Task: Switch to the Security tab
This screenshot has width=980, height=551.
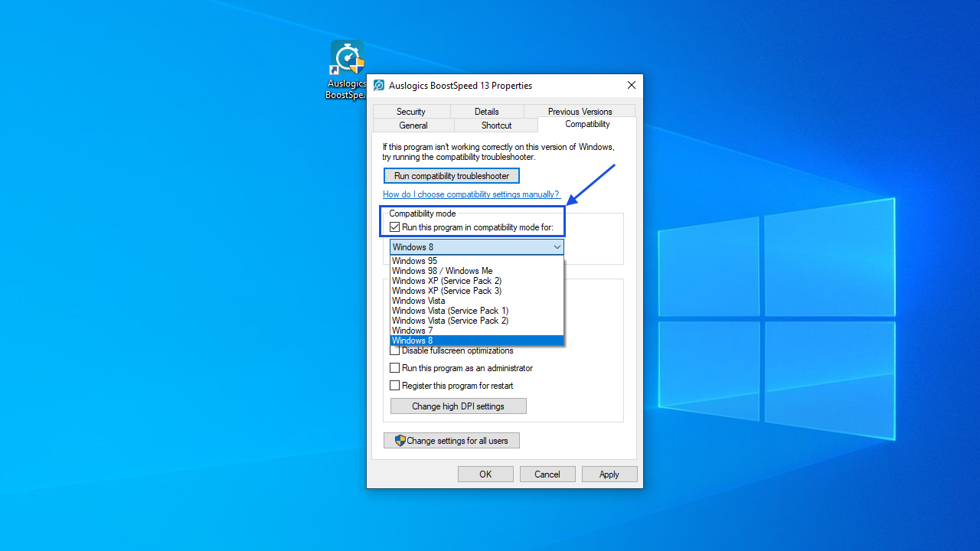Action: click(411, 112)
